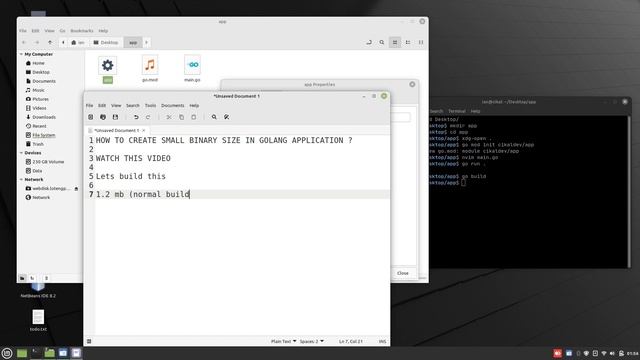Go up to parent folder in file manager
The width and height of the screenshot is (640, 360).
click(x=50, y=42)
